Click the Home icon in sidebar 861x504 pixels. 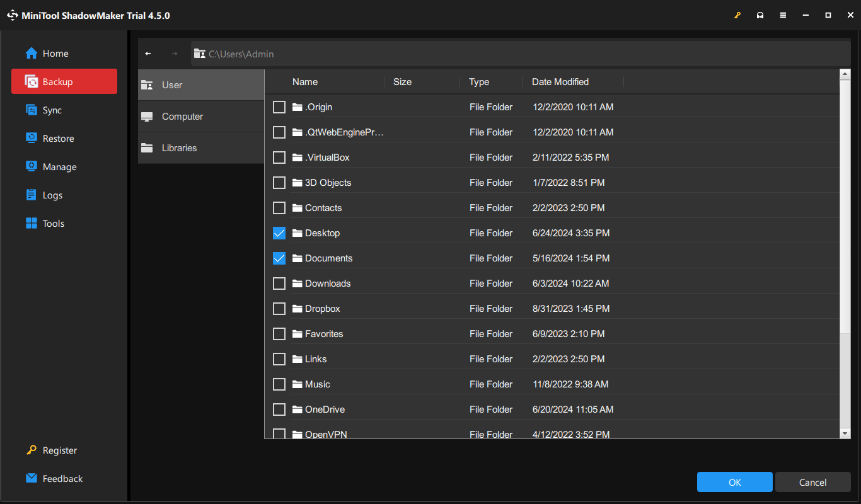point(32,54)
